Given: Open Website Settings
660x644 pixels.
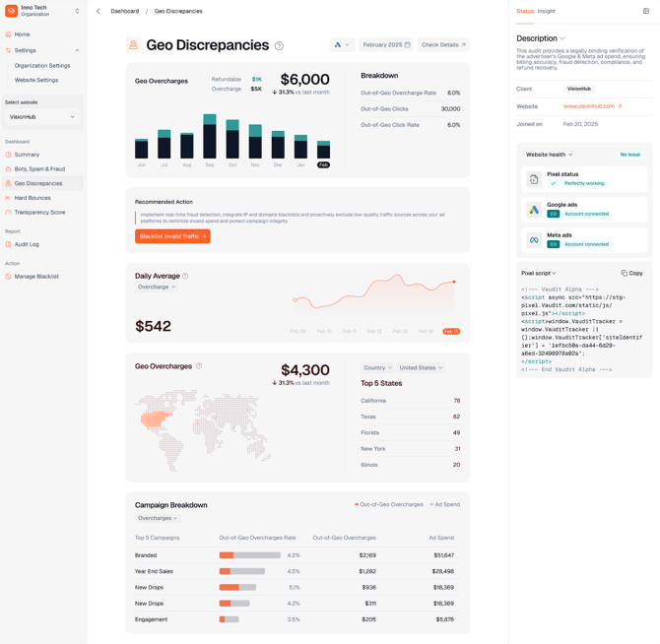Looking at the screenshot, I should pyautogui.click(x=36, y=80).
